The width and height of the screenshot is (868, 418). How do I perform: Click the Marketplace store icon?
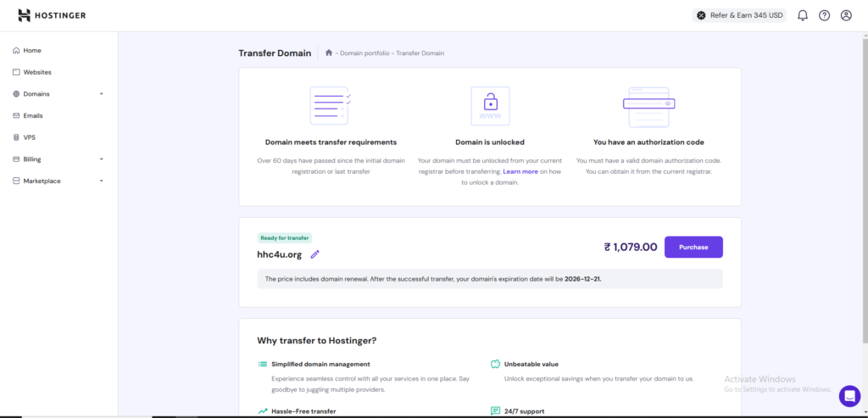click(16, 181)
